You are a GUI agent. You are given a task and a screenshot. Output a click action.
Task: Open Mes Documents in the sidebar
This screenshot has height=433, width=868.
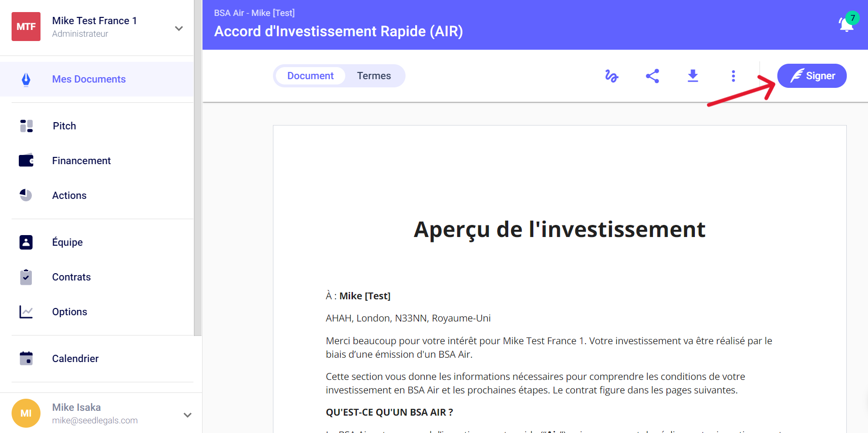click(x=89, y=79)
